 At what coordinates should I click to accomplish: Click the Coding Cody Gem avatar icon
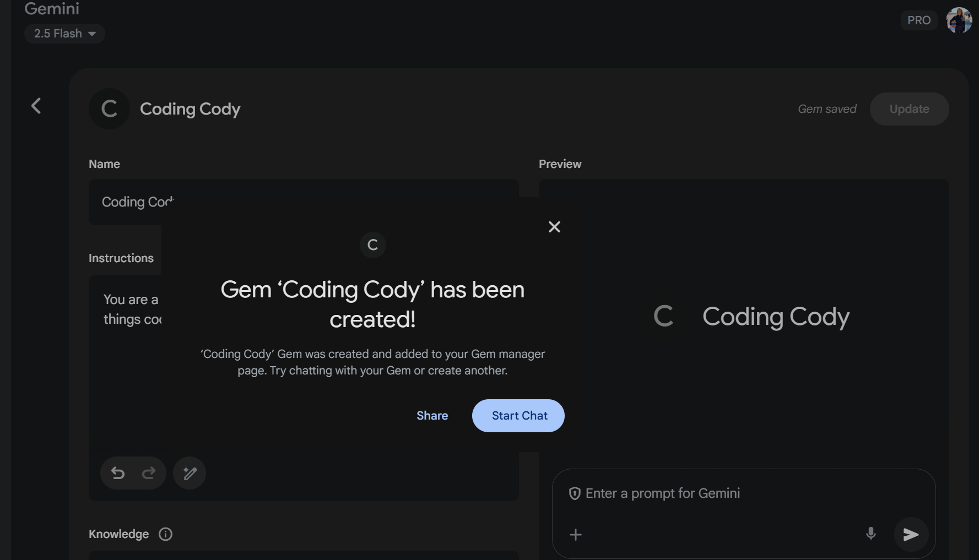point(109,108)
